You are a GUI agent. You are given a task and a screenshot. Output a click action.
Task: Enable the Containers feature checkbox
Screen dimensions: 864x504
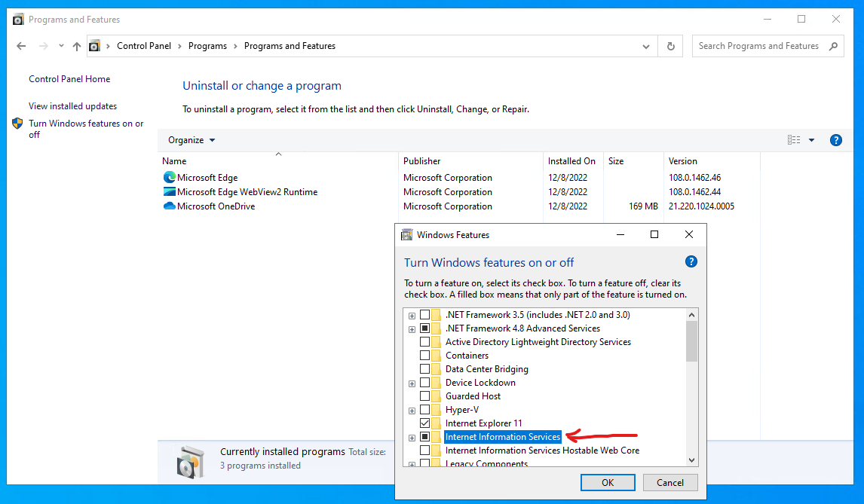click(x=424, y=356)
